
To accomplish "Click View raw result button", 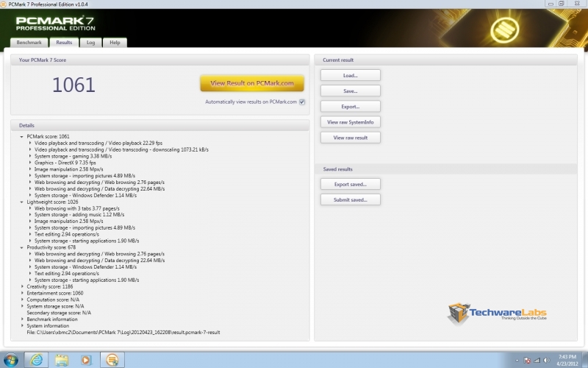I will [x=351, y=138].
